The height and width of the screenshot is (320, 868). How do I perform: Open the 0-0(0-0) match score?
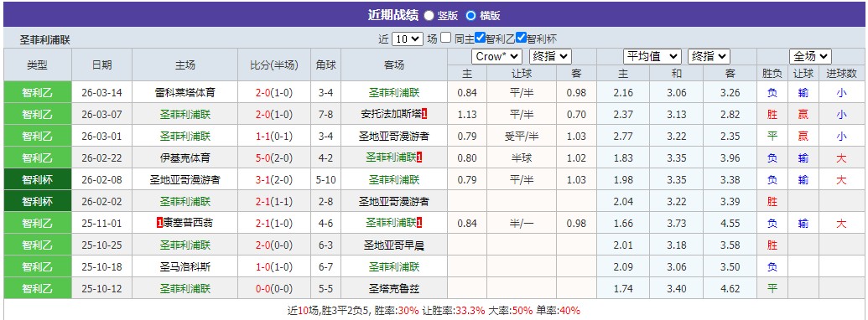pyautogui.click(x=274, y=288)
